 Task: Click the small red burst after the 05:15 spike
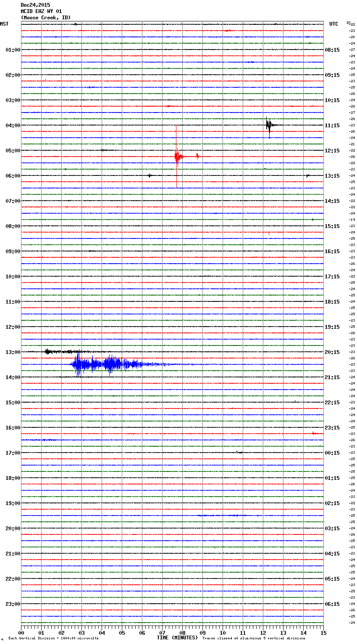click(197, 157)
